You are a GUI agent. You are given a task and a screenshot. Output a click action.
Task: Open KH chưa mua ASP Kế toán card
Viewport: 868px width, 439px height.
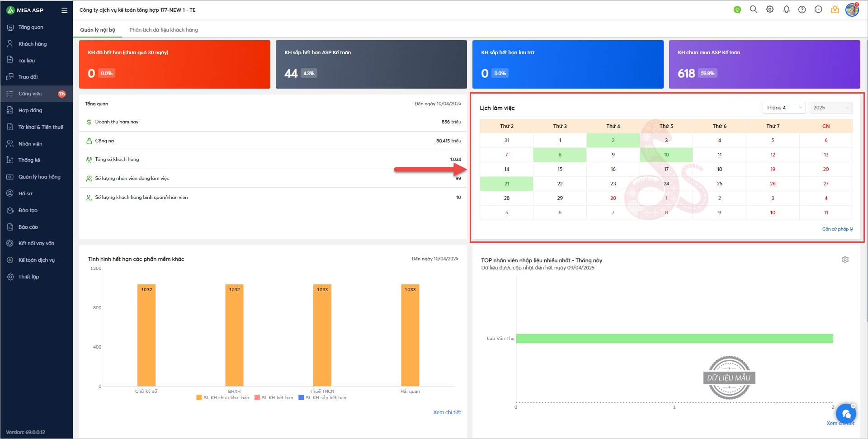764,64
